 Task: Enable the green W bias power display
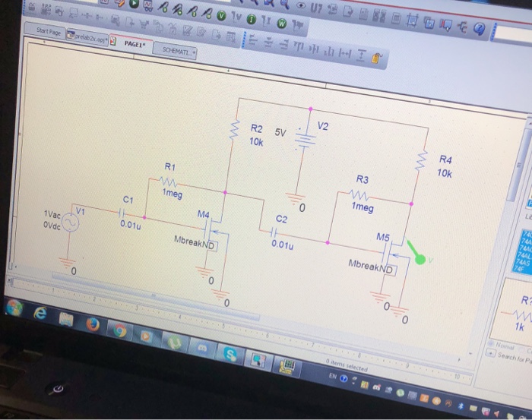point(282,24)
